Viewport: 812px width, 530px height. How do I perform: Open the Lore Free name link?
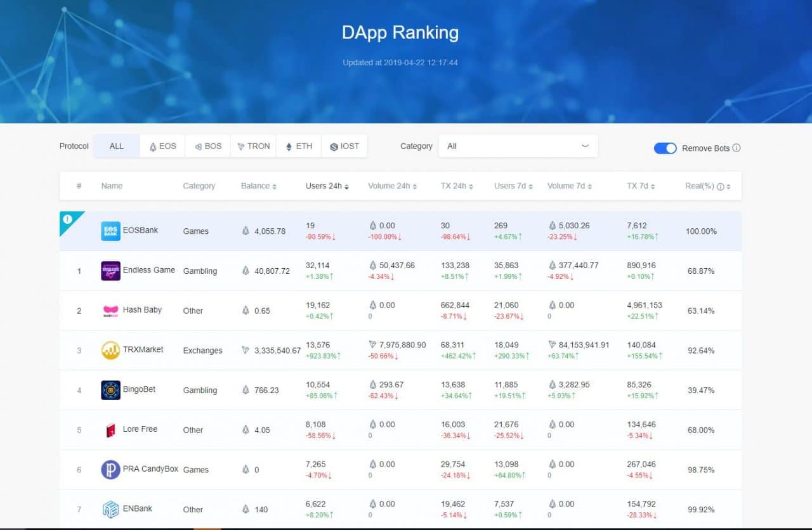[140, 429]
